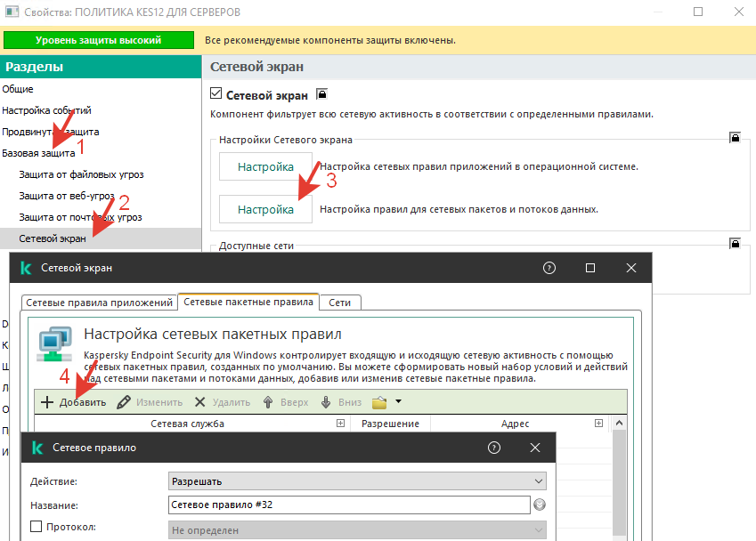Viewport: 756px width, 541px height.
Task: Open help in Сетевое правило dialog
Action: click(x=494, y=448)
